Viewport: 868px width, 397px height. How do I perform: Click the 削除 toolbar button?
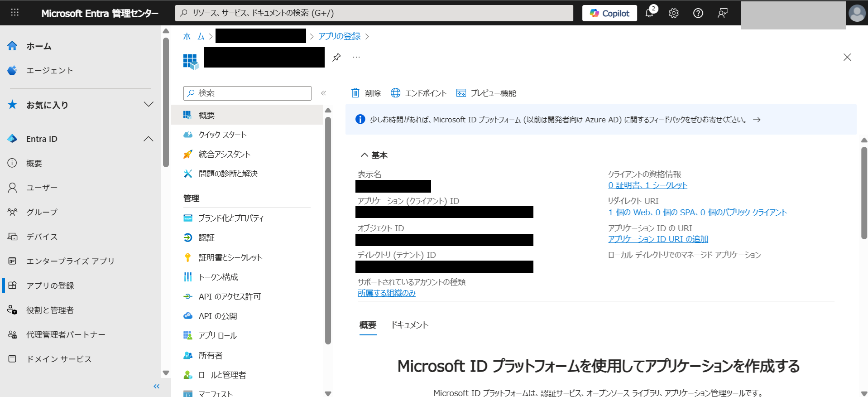pyautogui.click(x=366, y=93)
